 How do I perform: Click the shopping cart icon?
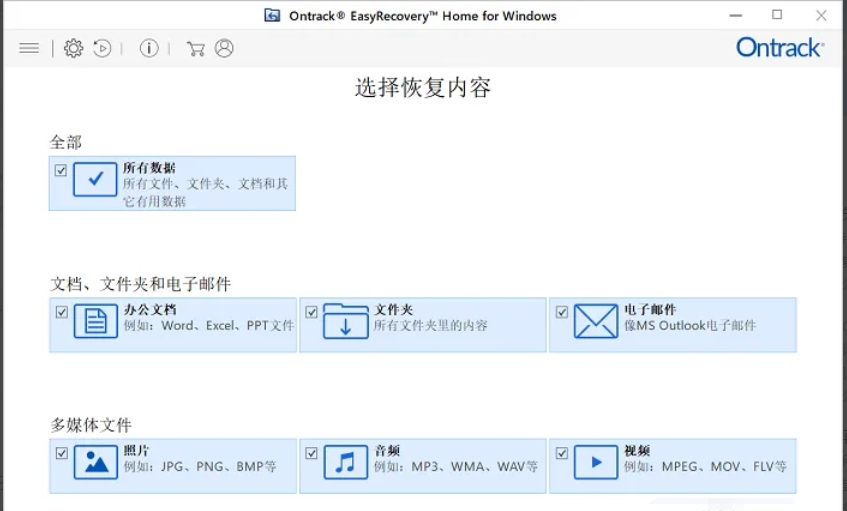[x=195, y=49]
